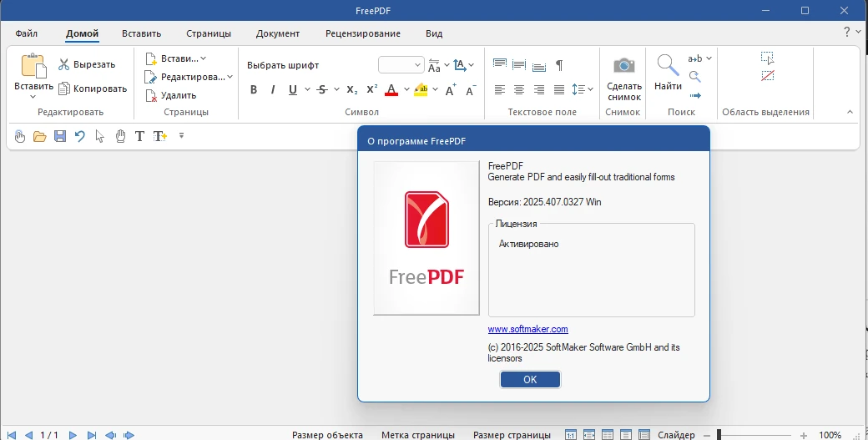Viewport: 868px width, 440px height.
Task: Click Размер страницы status item
Action: click(x=512, y=435)
